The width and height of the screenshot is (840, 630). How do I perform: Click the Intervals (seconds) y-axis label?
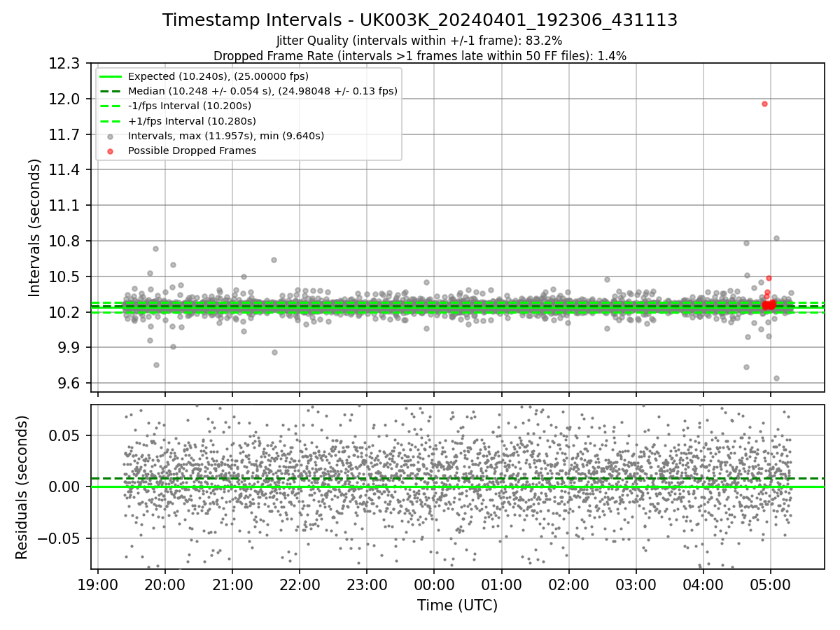35,227
